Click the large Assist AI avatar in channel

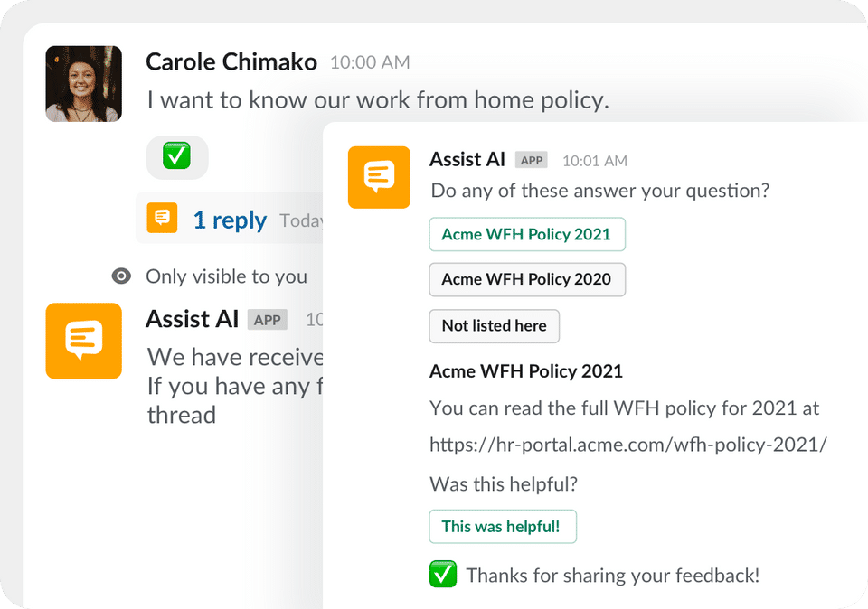coord(83,341)
